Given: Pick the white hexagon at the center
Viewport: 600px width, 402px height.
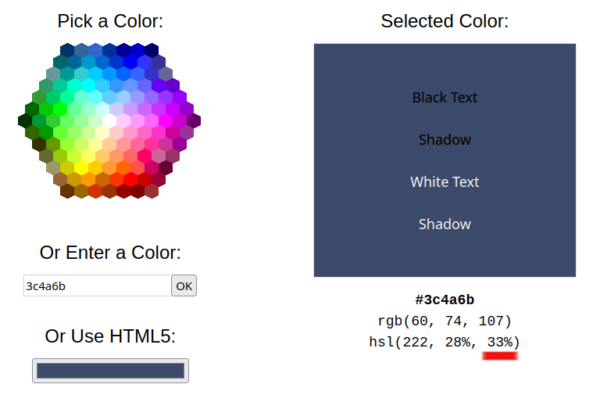Looking at the screenshot, I should [x=109, y=121].
